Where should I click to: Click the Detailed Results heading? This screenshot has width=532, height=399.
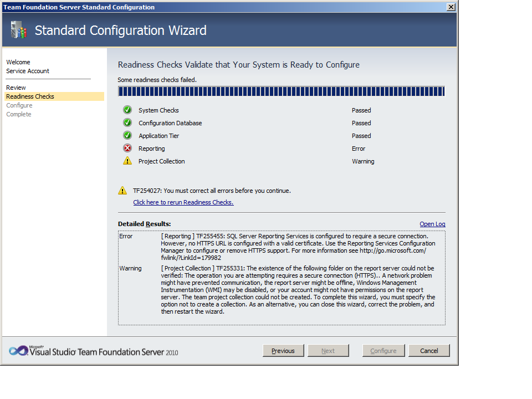(145, 224)
